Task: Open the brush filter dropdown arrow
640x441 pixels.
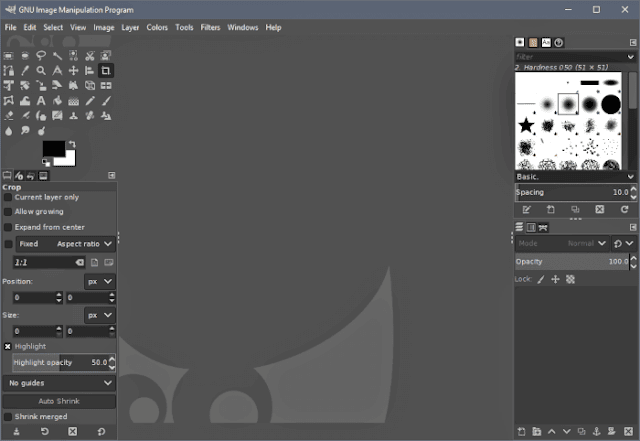Action: (631, 57)
